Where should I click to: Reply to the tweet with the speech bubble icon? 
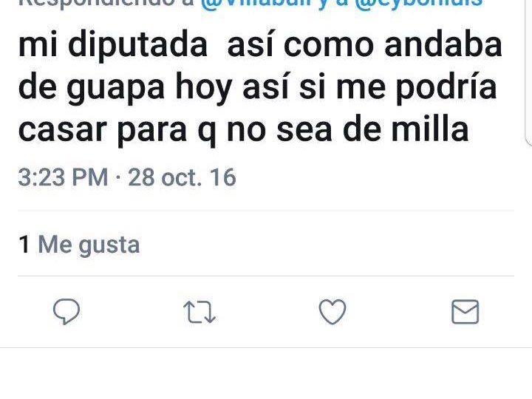point(66,311)
